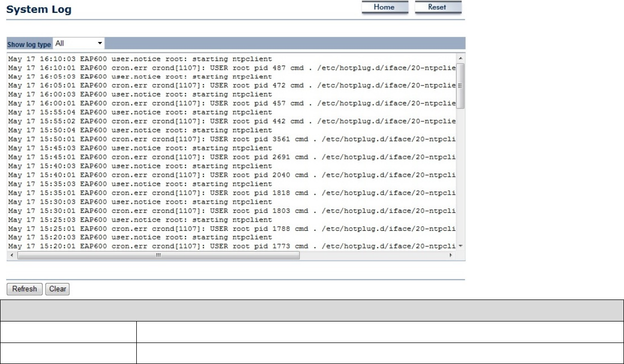Clear the system log

coord(57,289)
